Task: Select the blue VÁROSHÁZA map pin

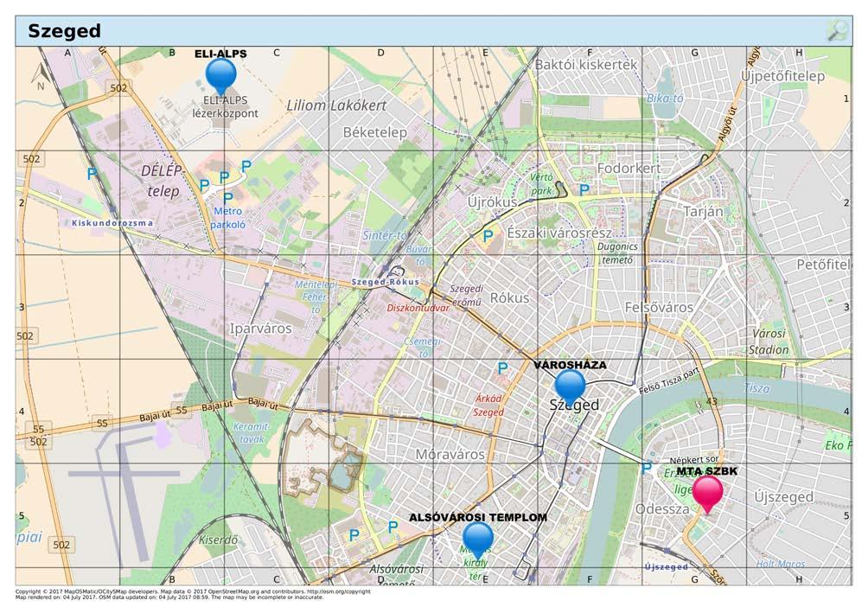Action: coord(571,387)
